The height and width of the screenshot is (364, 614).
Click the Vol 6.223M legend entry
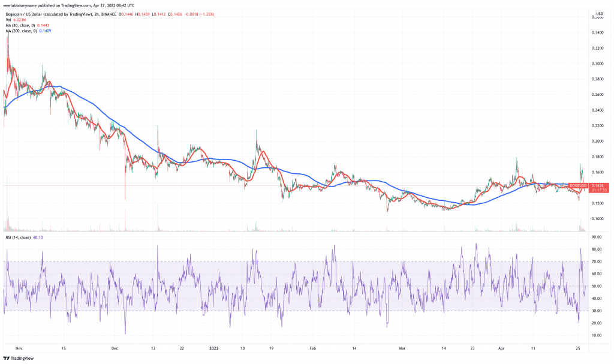(14, 20)
